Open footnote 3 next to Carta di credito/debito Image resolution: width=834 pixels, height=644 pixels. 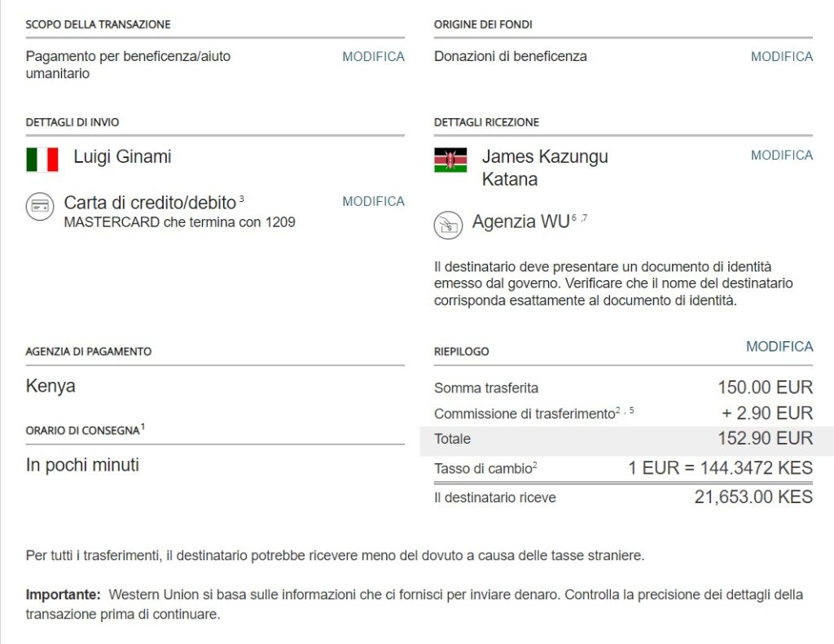tap(242, 198)
